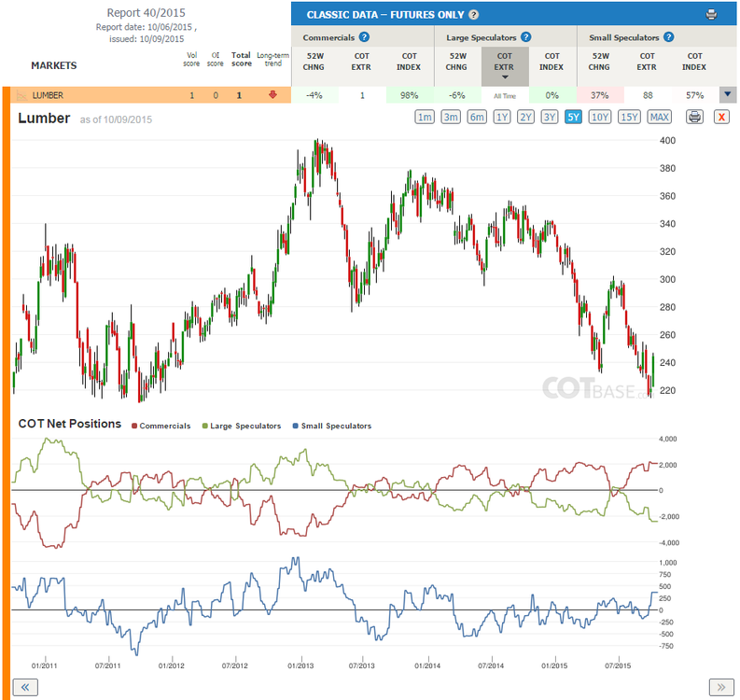Toggle Large Speculators series in legend
Image resolution: width=740 pixels, height=700 pixels.
242,426
